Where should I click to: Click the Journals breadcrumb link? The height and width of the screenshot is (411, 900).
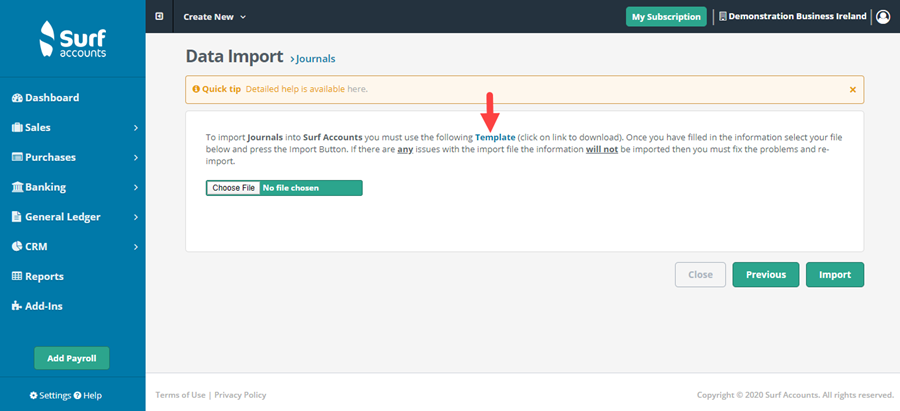[x=315, y=59]
